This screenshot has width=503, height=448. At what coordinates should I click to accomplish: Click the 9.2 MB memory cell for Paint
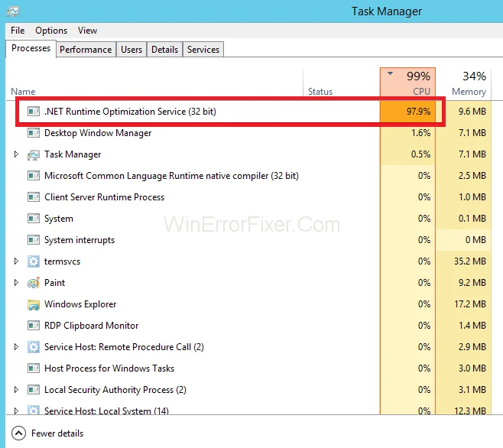tap(464, 283)
